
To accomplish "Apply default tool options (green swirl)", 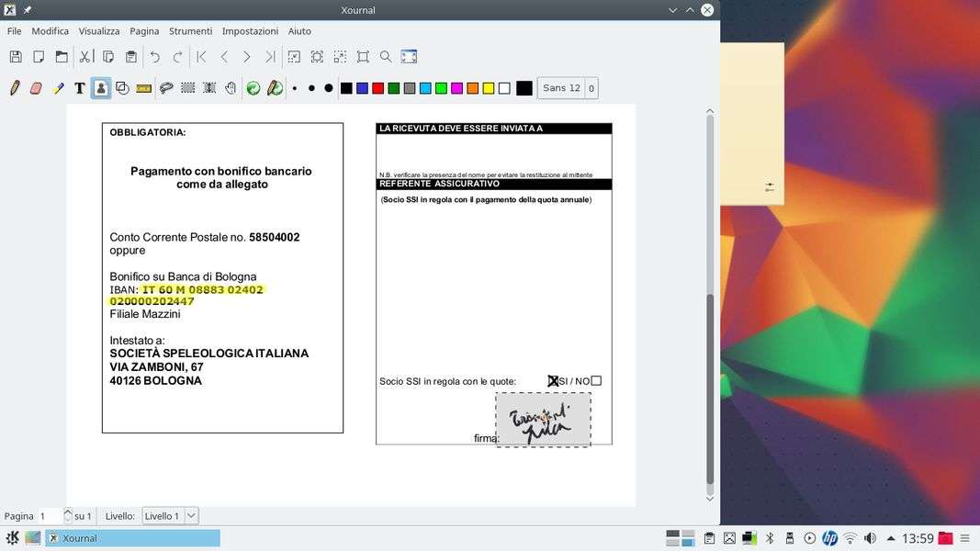I will 253,88.
